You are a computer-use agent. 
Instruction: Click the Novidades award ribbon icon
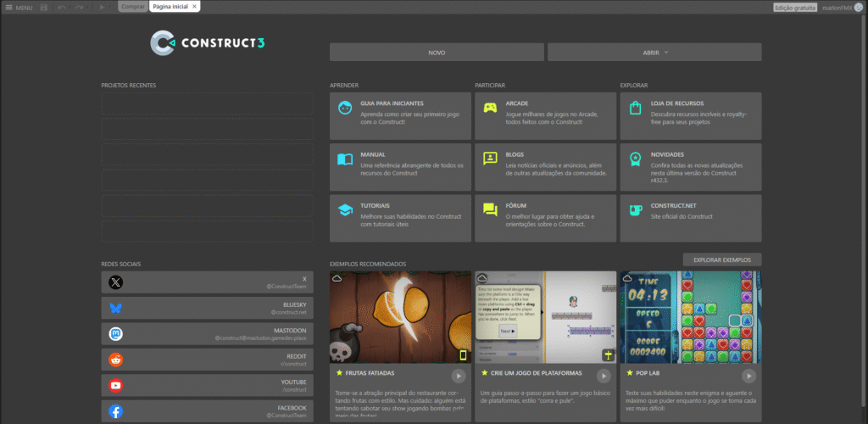(636, 159)
